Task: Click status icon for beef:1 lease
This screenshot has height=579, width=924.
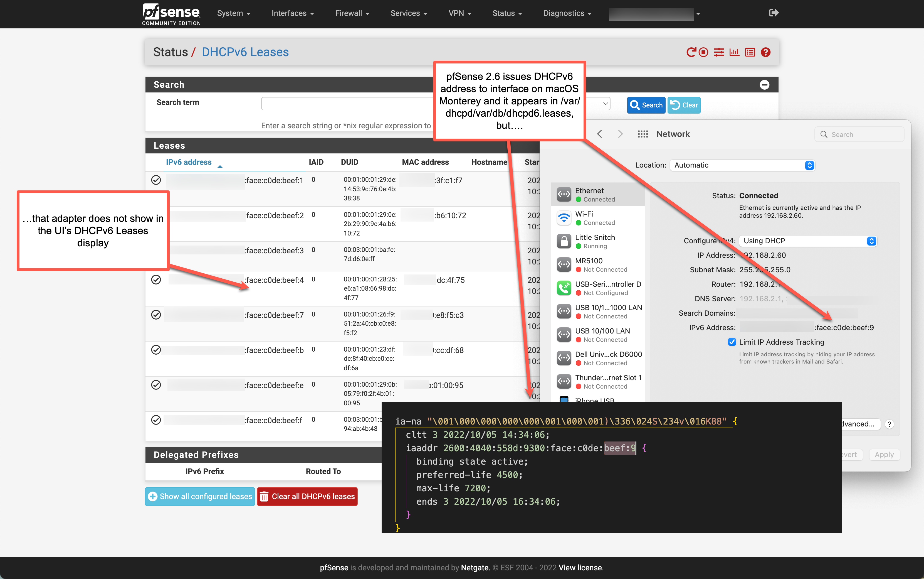Action: [156, 180]
